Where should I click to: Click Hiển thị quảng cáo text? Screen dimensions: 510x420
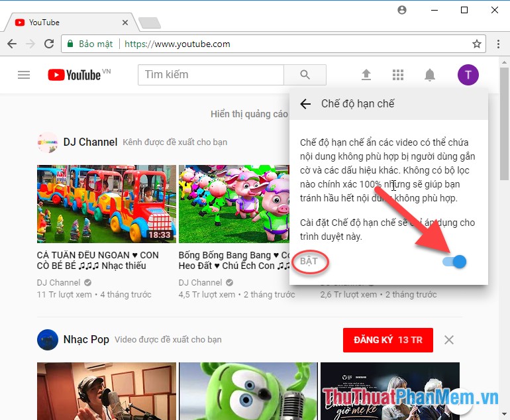coord(249,114)
